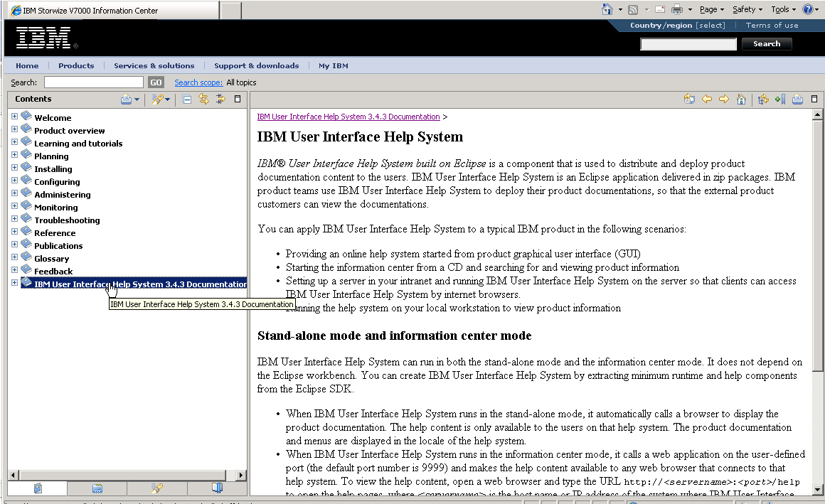Click the scroll down arrow of the topic pane

coord(817,490)
